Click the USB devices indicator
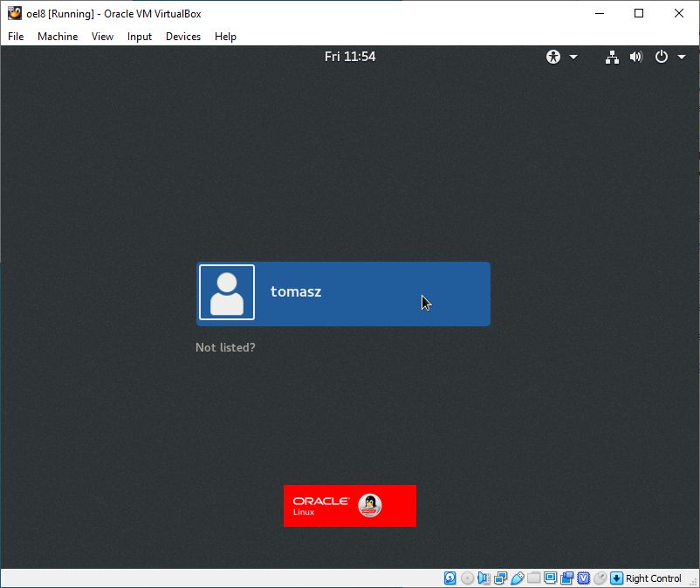The width and height of the screenshot is (700, 588). tap(518, 578)
